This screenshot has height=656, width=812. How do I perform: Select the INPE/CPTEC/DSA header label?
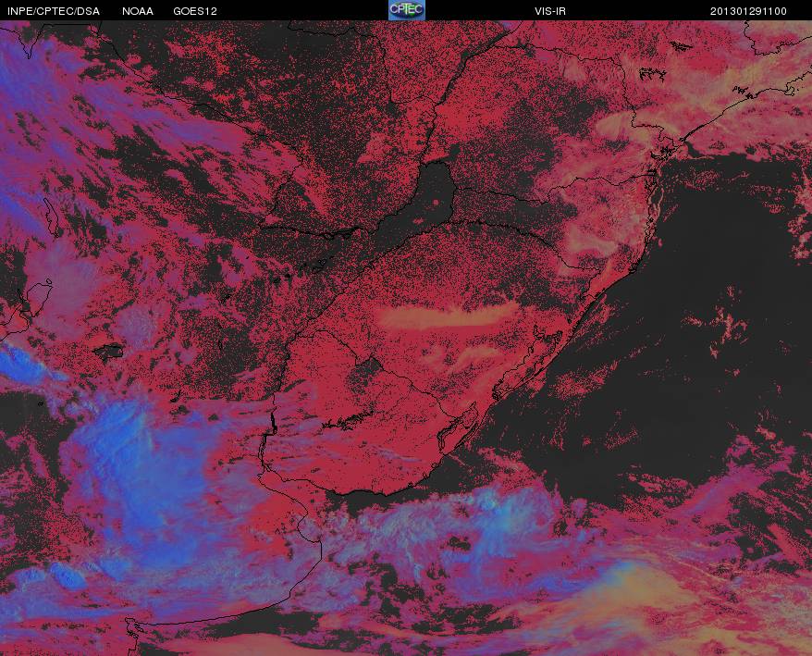[54, 11]
